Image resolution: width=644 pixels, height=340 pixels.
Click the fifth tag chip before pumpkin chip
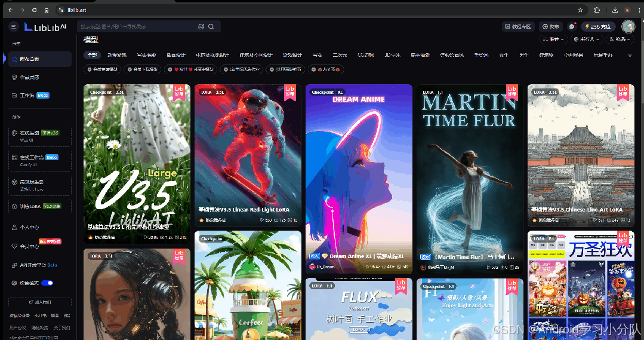285,69
